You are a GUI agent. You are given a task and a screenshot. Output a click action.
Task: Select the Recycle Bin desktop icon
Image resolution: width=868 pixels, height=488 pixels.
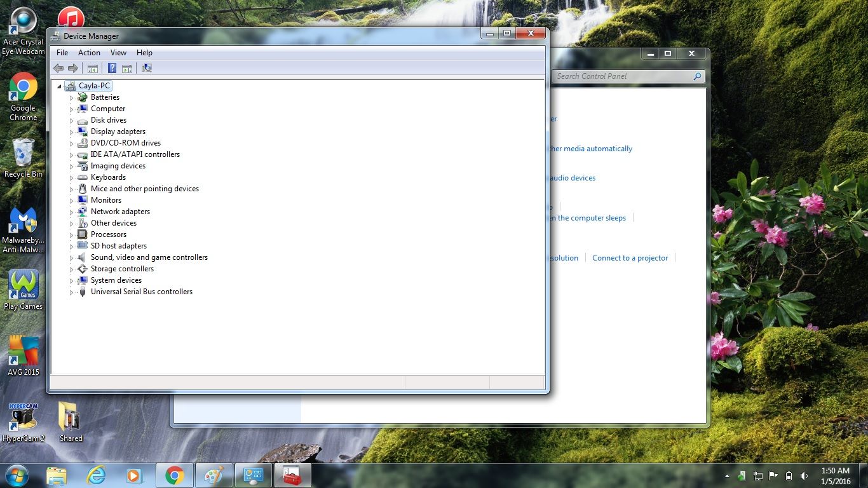(23, 158)
